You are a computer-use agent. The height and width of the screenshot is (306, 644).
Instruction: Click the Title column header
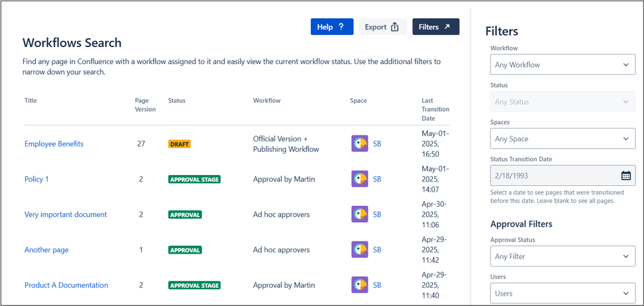tap(30, 100)
